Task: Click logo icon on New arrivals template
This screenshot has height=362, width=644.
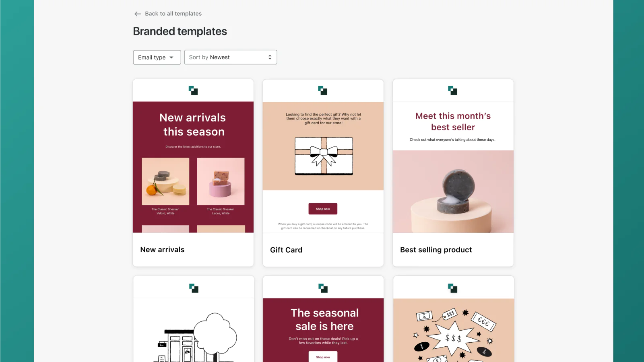Action: [193, 90]
